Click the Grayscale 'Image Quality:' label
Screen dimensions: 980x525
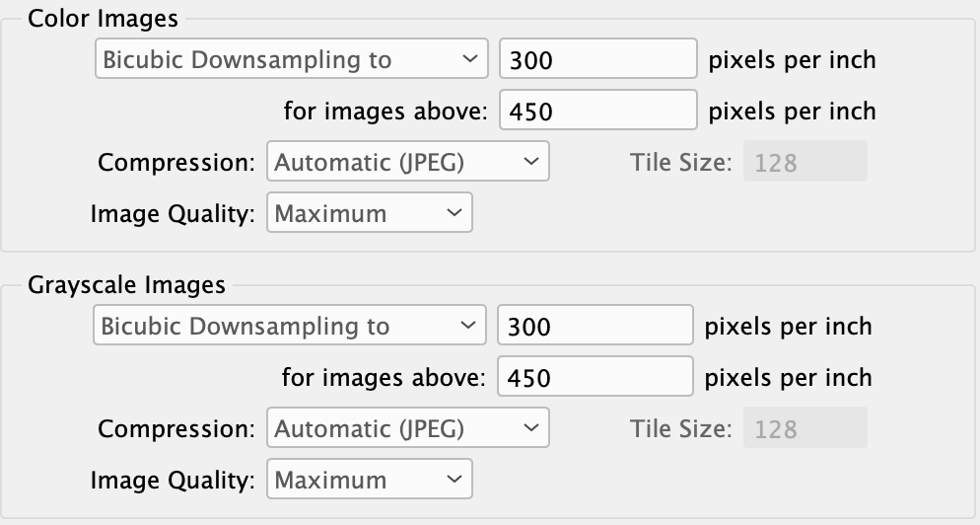[x=173, y=481]
